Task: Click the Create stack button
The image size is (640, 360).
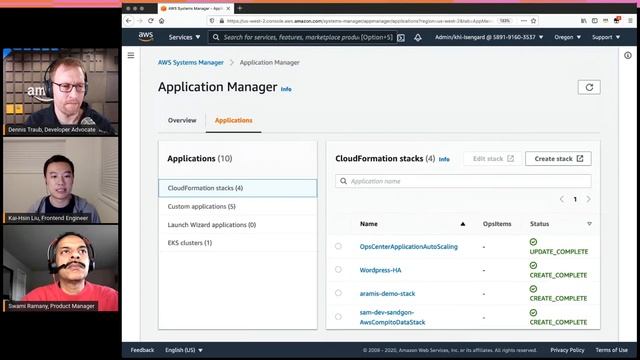Action: point(558,159)
